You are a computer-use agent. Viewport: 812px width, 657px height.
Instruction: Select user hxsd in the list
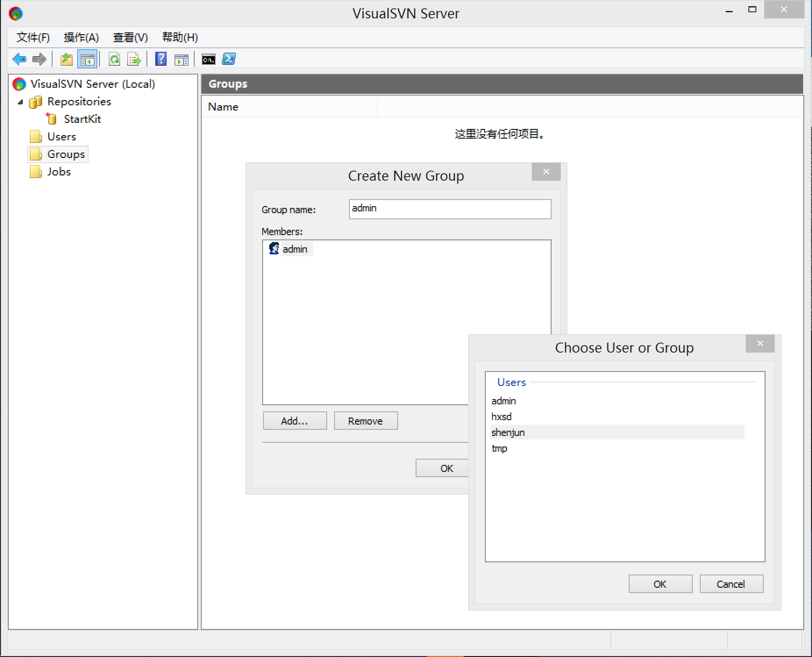tap(502, 417)
